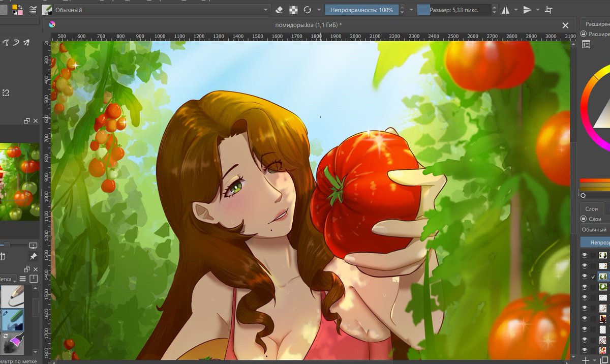Open the fill gradient and pattern button

tap(4, 10)
